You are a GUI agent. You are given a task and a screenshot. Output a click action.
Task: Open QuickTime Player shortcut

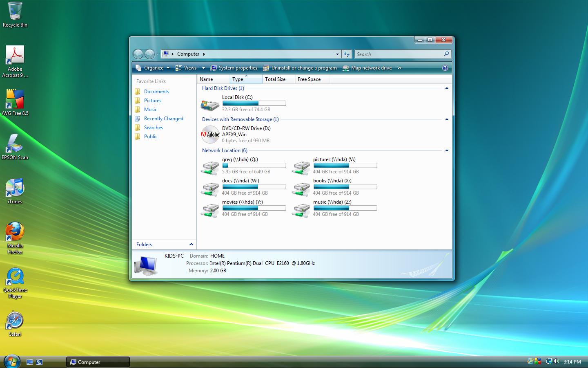pos(15,283)
